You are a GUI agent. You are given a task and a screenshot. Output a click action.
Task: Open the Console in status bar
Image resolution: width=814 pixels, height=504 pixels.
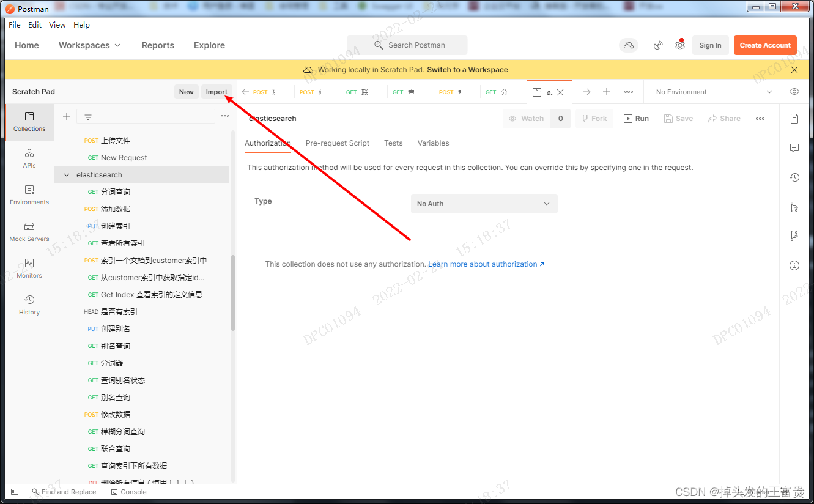point(129,492)
